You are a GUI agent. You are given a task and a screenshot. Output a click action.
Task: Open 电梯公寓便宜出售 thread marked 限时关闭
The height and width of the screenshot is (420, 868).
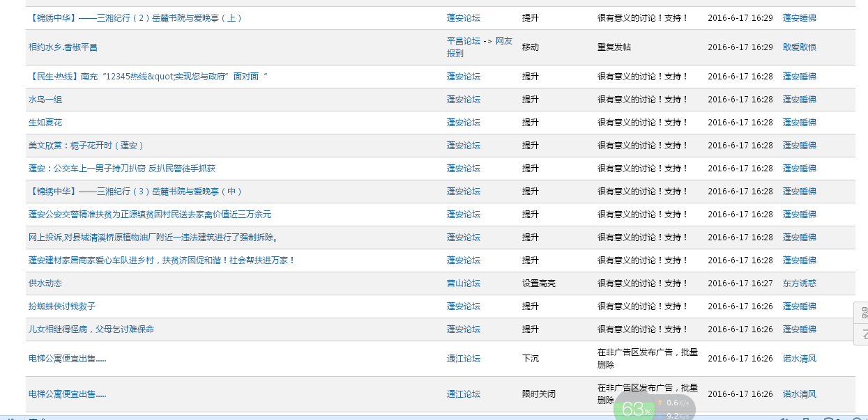point(67,394)
